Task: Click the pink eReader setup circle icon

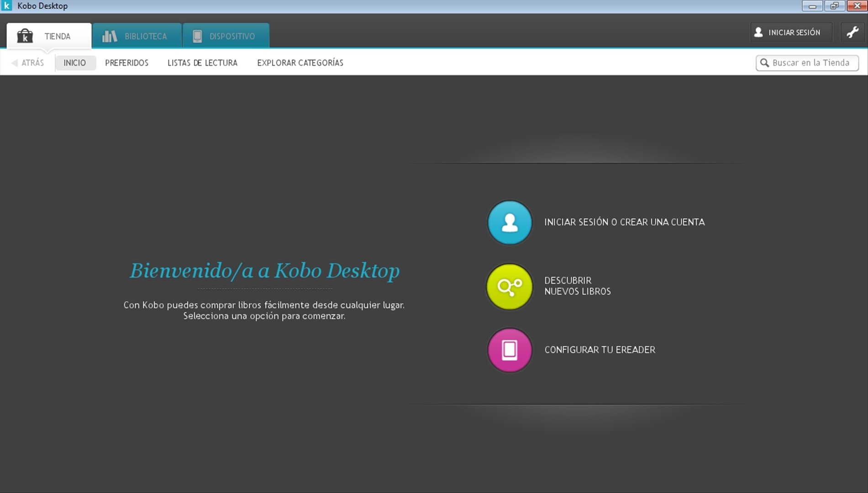Action: pyautogui.click(x=510, y=350)
